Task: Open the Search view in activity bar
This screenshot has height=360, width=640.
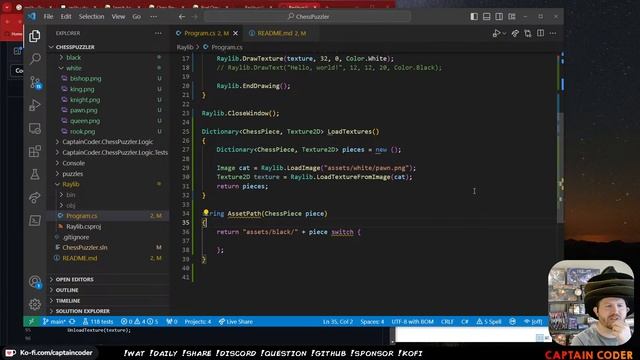Action: point(35,59)
